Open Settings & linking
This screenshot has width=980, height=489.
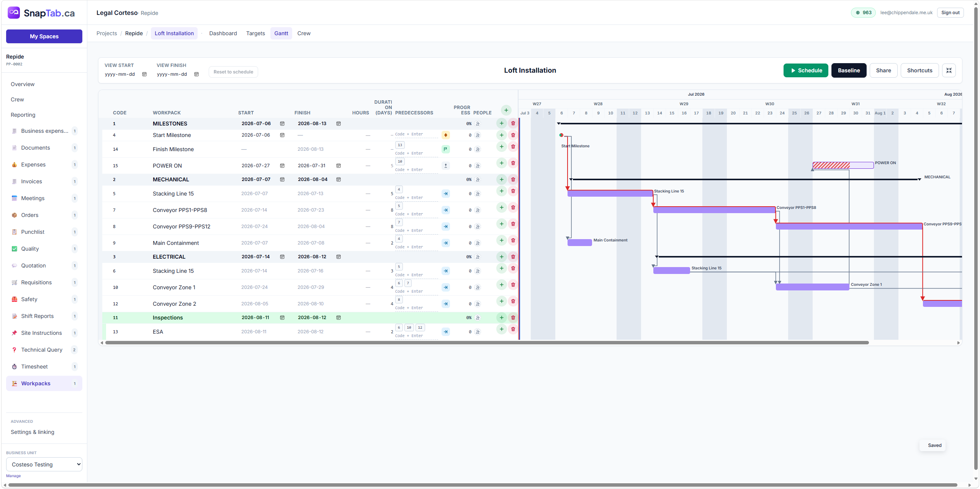pyautogui.click(x=33, y=432)
